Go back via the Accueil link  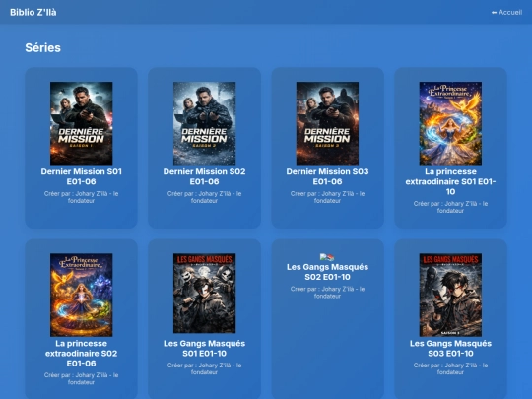tap(506, 12)
